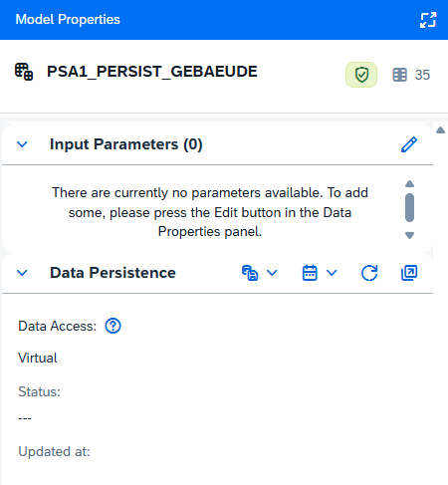
Task: Click the column count 35
Action: [x=422, y=75]
